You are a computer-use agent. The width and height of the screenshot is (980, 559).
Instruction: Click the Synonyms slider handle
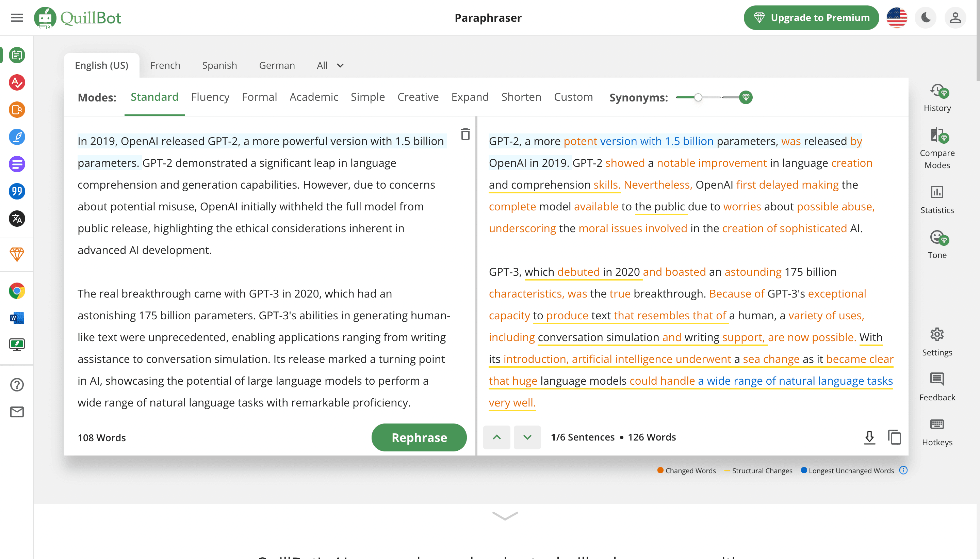698,97
